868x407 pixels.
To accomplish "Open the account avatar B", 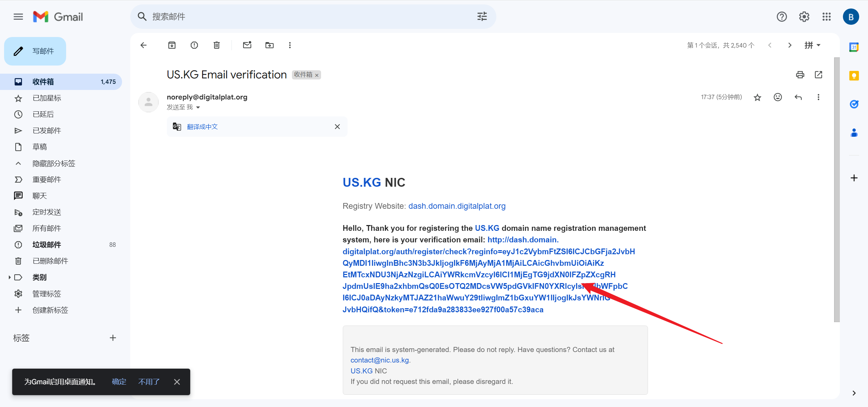I will click(851, 17).
